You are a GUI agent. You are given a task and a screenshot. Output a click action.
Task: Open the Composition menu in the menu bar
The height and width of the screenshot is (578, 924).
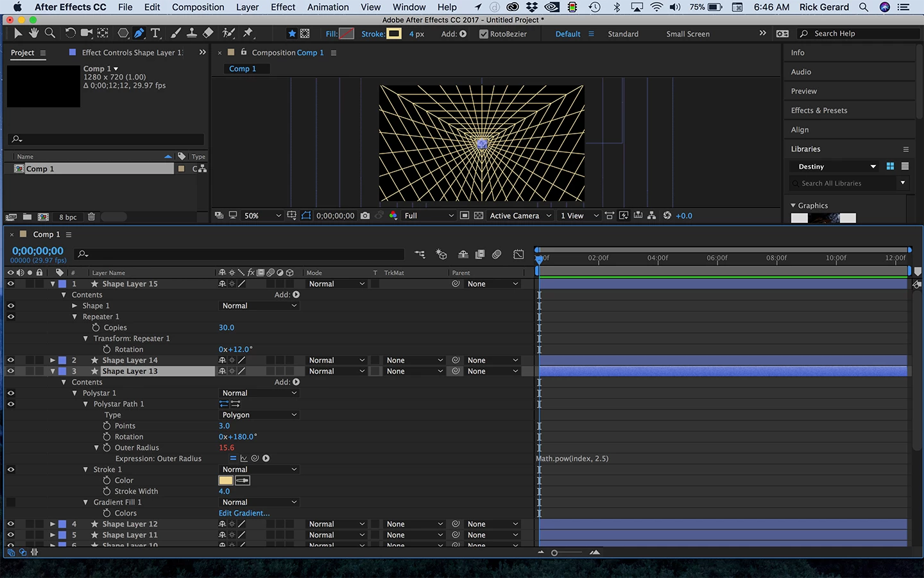tap(198, 7)
